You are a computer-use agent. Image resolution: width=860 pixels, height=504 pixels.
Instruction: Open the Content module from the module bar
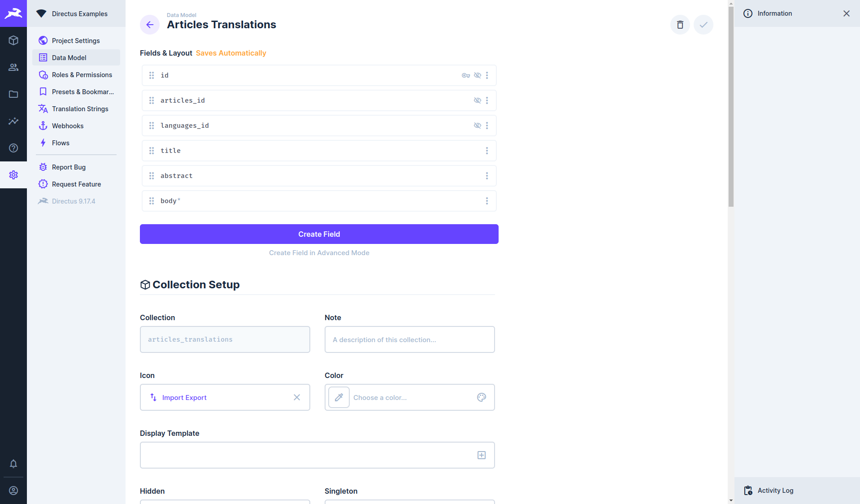tap(13, 40)
